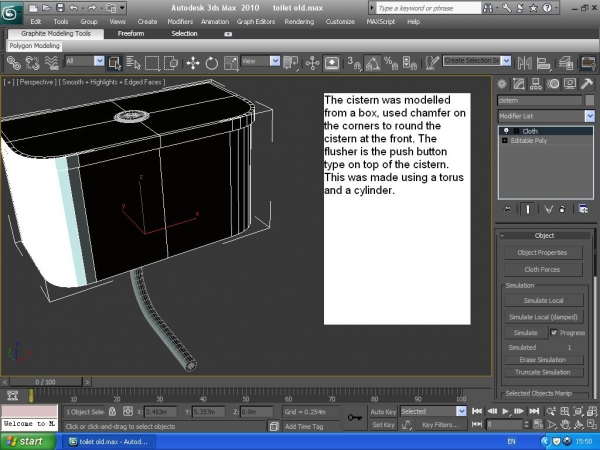The width and height of the screenshot is (600, 450).
Task: Open the key filter Selected dropdown
Action: coord(461,411)
